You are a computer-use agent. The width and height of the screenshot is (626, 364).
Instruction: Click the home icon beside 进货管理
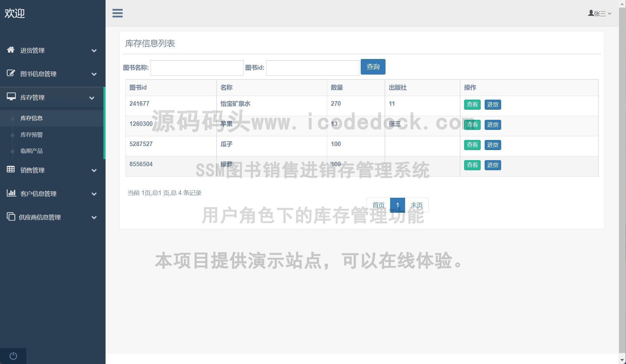tap(11, 50)
